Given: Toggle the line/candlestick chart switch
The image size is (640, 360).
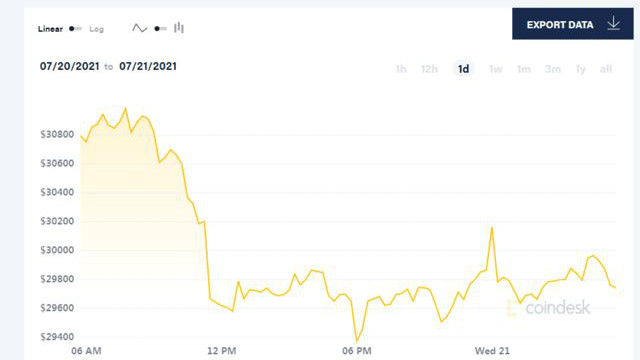Looking at the screenshot, I should tap(160, 29).
